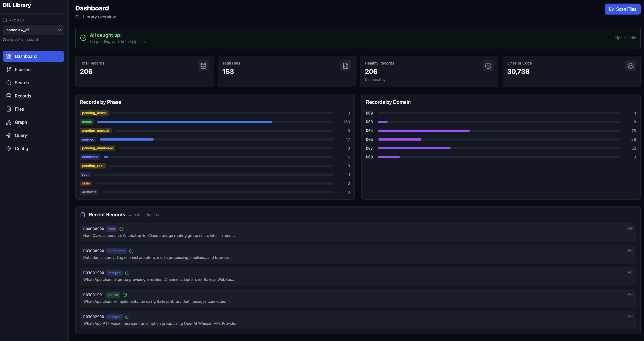Open the Search section from the sidebar
644x341 pixels.
pyautogui.click(x=22, y=83)
